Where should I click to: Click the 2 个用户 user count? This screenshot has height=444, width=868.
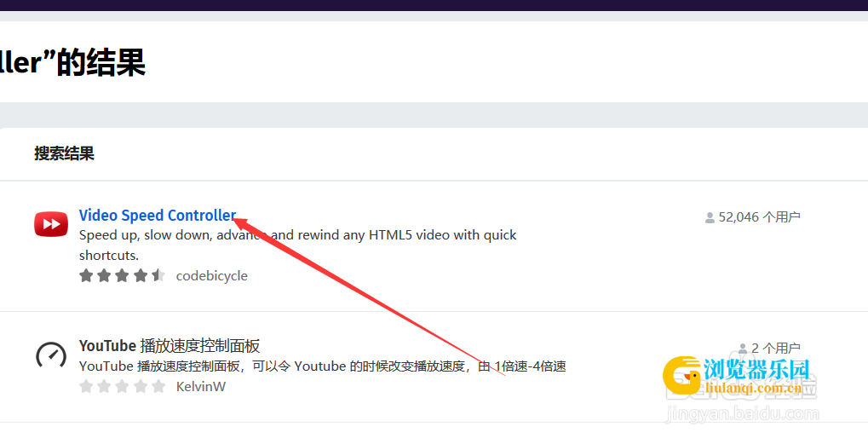click(x=775, y=349)
